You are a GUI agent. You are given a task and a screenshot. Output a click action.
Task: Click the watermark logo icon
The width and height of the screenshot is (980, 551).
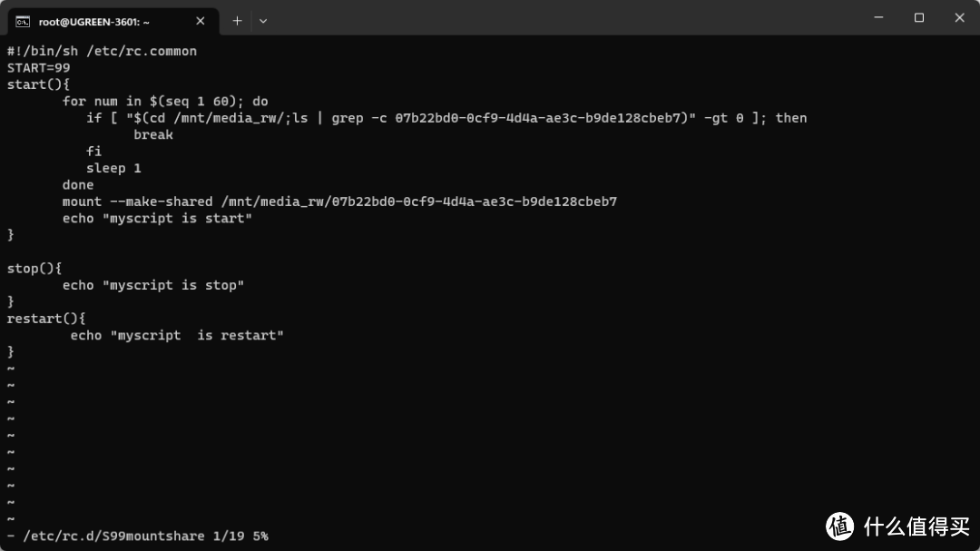coord(839,526)
